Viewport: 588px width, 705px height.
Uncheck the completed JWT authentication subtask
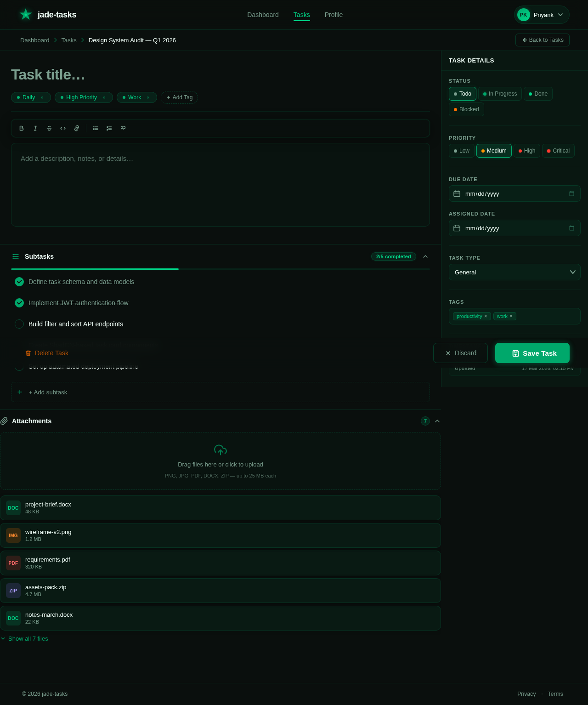click(19, 303)
